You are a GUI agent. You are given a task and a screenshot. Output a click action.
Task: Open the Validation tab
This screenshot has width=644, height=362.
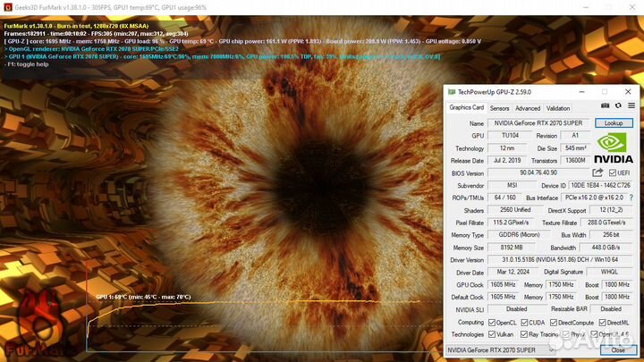(x=557, y=108)
